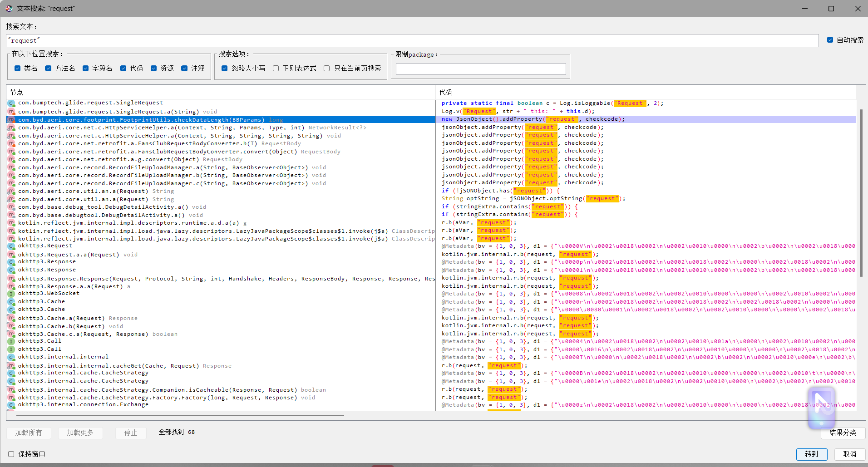Click the vertical scrollbar of the results table

pos(861,193)
